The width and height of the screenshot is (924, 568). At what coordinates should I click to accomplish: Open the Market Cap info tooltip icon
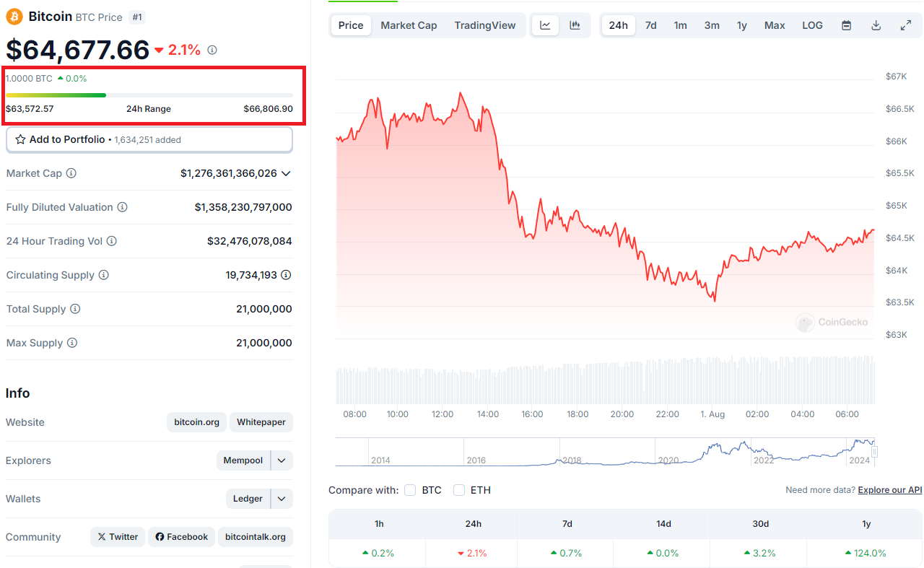[x=71, y=173]
